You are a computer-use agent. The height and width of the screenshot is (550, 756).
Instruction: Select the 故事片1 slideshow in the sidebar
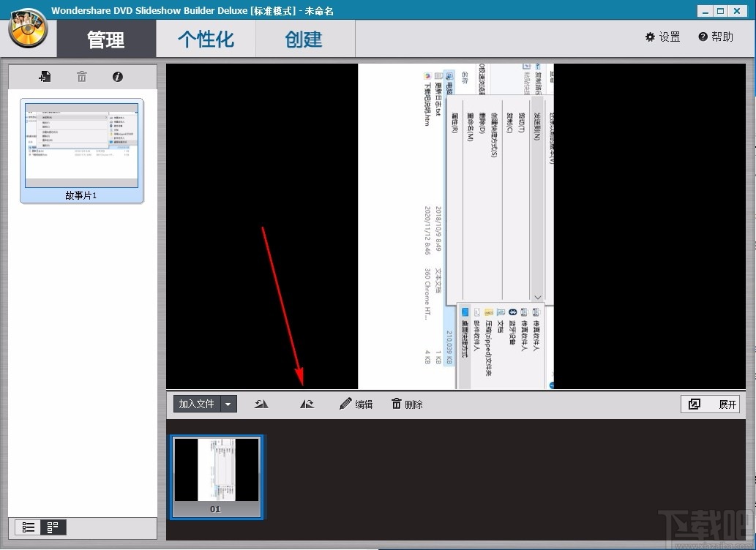pyautogui.click(x=81, y=146)
